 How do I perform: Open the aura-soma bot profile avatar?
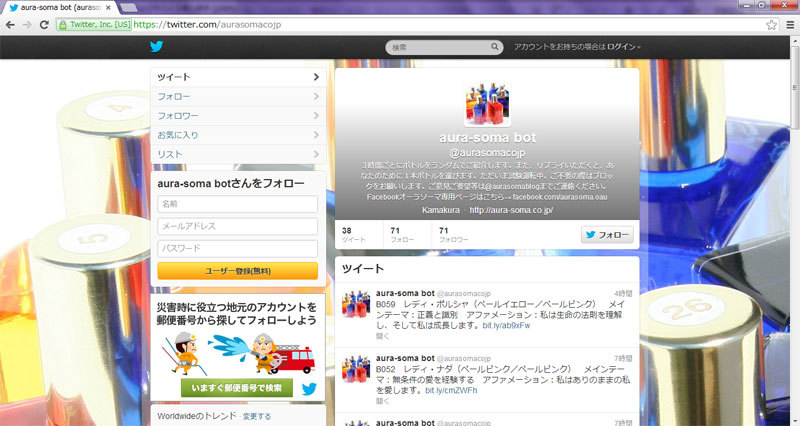pos(487,104)
